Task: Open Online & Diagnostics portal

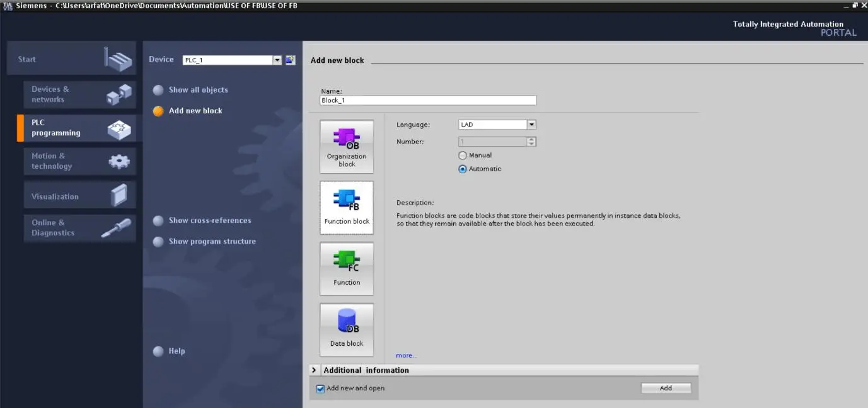Action: (x=79, y=228)
